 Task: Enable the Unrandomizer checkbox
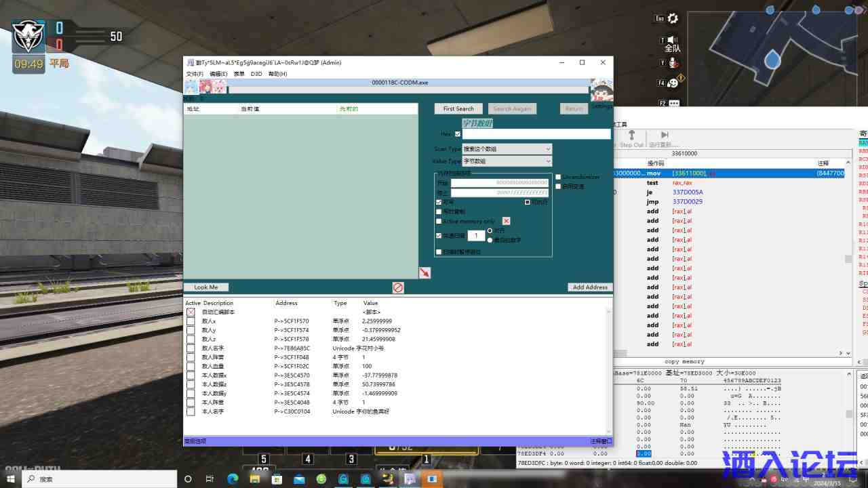[x=558, y=177]
